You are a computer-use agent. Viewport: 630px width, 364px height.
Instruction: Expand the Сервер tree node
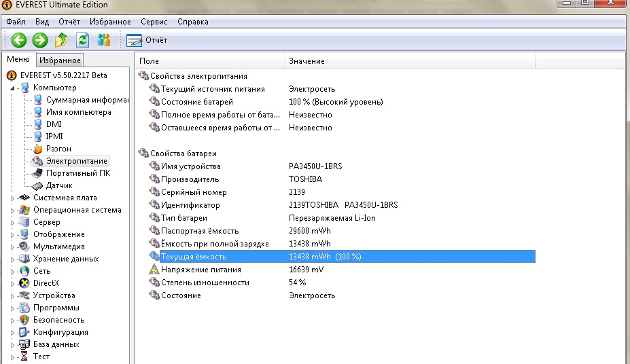pyautogui.click(x=12, y=223)
